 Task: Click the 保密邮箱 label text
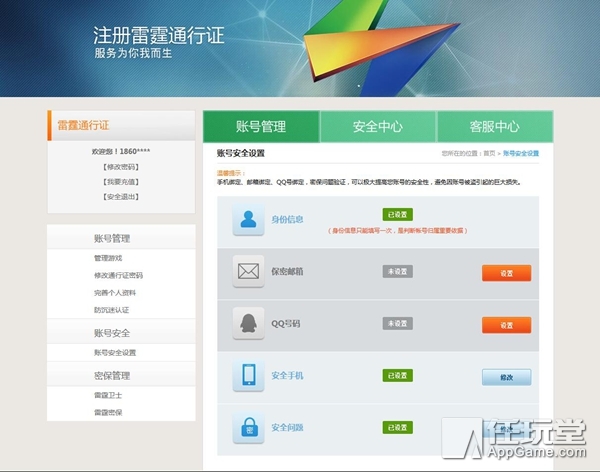[x=287, y=271]
